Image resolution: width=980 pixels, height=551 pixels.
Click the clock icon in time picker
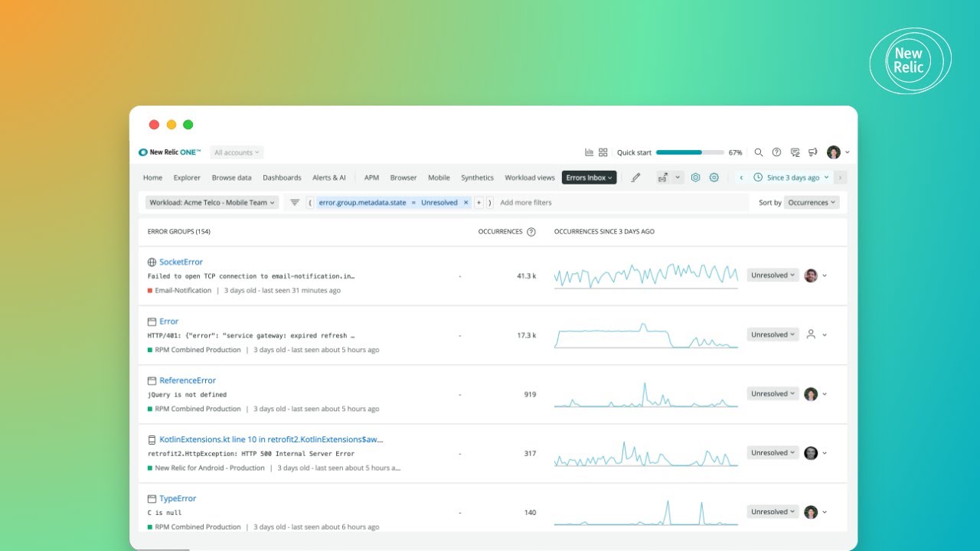758,178
